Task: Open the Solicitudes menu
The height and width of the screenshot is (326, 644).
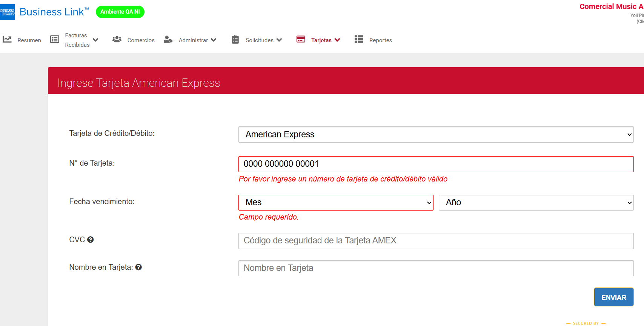Action: point(263,40)
